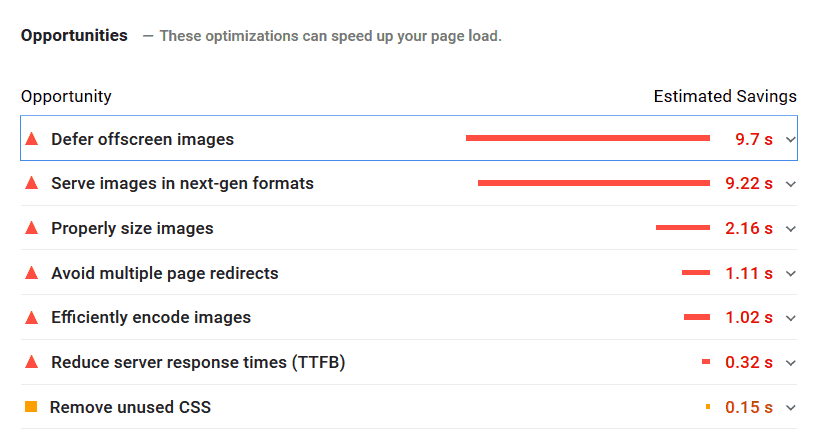Click the 9.7 s savings bar

[x=588, y=138]
